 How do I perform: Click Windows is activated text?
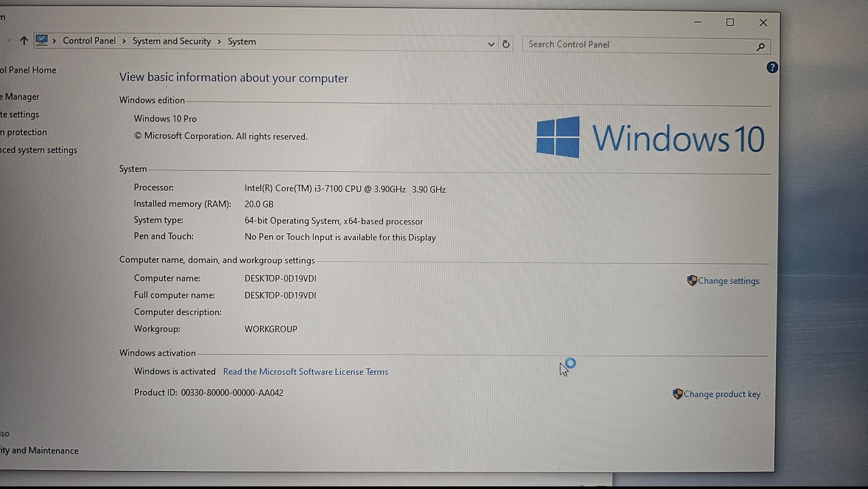pos(174,371)
